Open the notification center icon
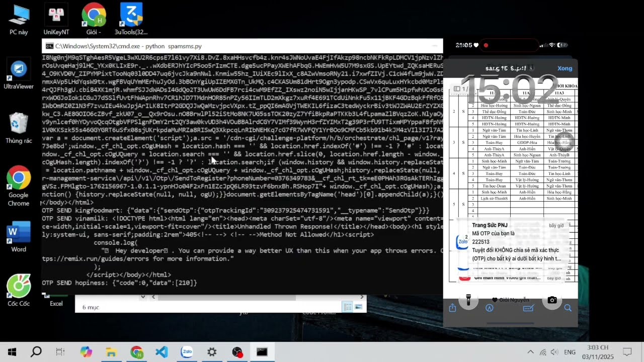Image resolution: width=644 pixels, height=362 pixels. coord(627,352)
